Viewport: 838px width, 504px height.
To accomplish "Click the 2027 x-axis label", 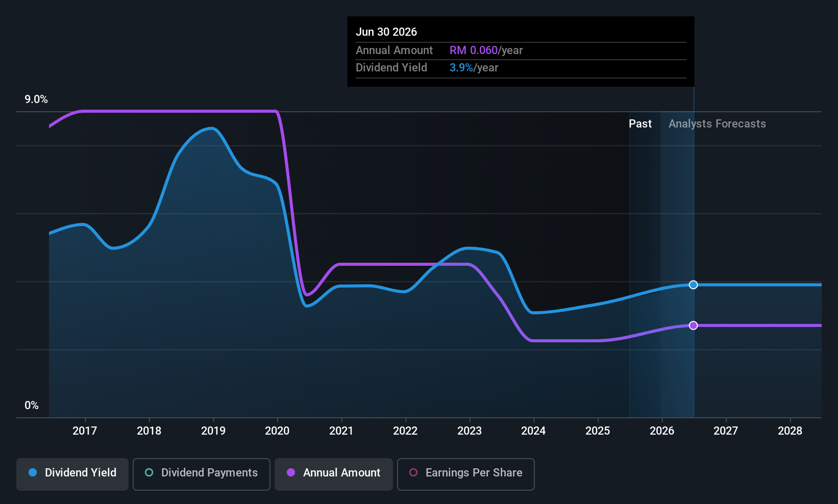I will coord(726,431).
